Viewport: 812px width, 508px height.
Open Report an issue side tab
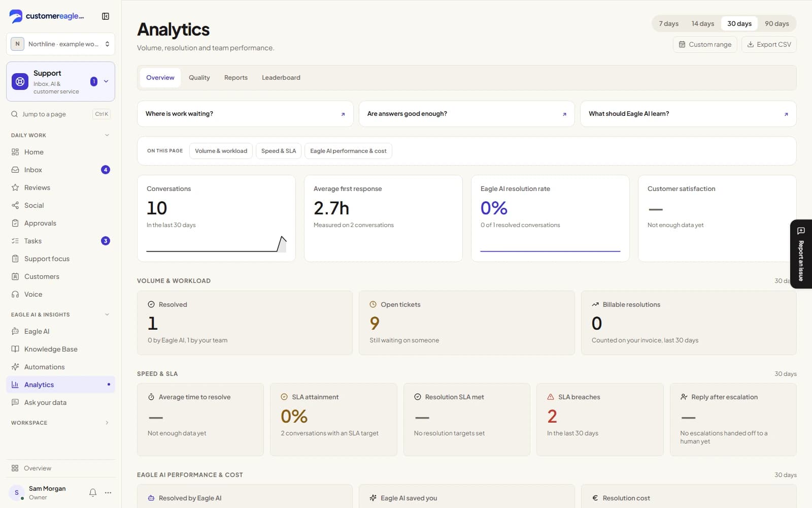pos(801,254)
